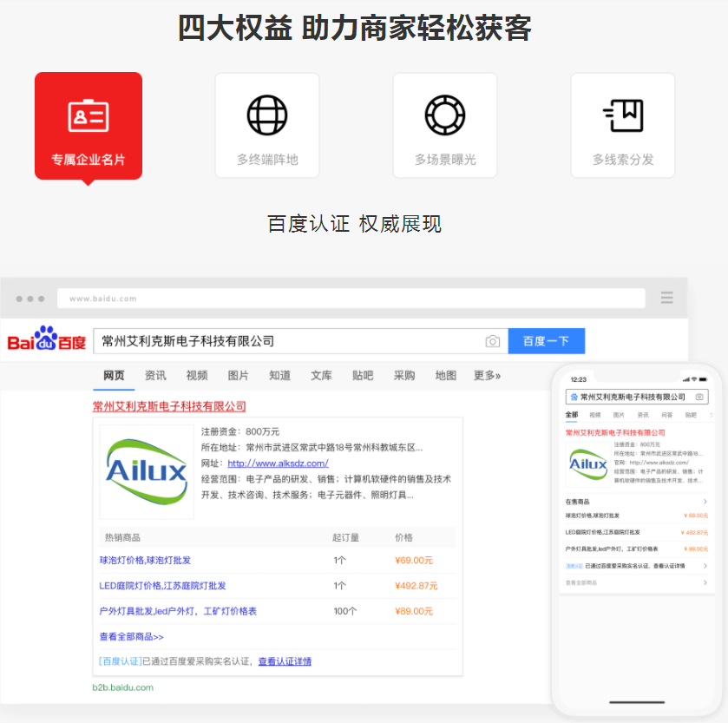Viewport: 728px width, 723px height.
Task: Click the ¥89.00元 price in the desktop table
Action: (414, 611)
